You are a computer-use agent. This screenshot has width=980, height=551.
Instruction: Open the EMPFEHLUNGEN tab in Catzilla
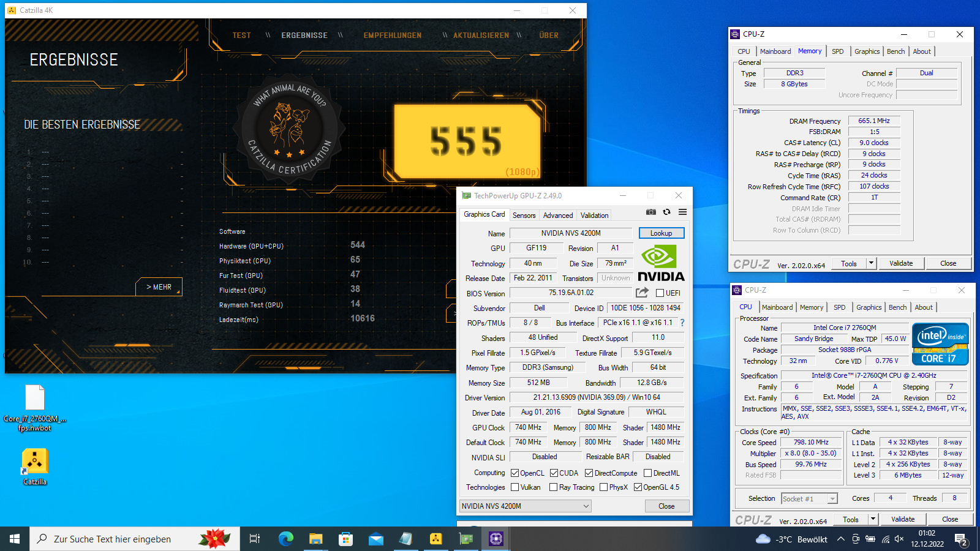click(393, 36)
